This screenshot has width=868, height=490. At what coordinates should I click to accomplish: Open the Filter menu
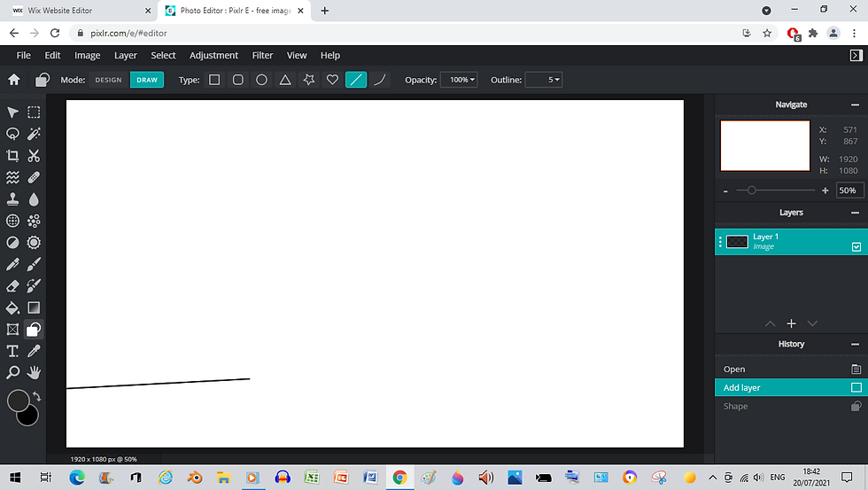click(262, 55)
